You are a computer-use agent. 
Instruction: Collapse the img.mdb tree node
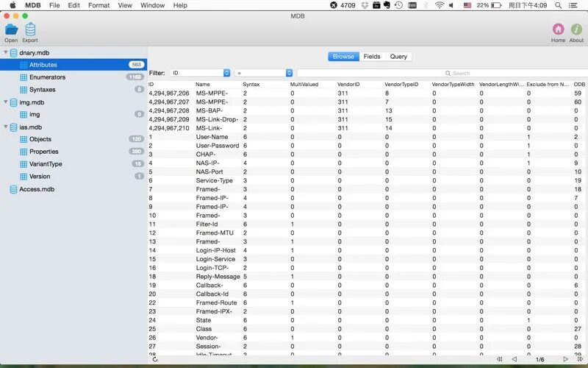click(6, 102)
